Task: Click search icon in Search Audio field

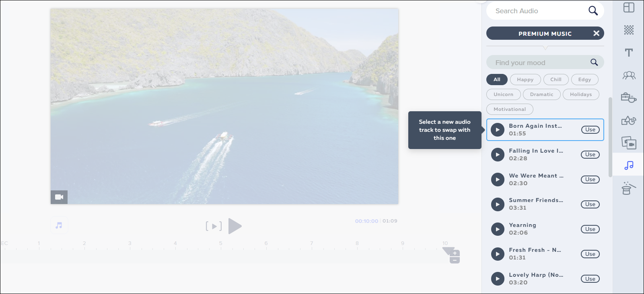Action: pyautogui.click(x=593, y=11)
